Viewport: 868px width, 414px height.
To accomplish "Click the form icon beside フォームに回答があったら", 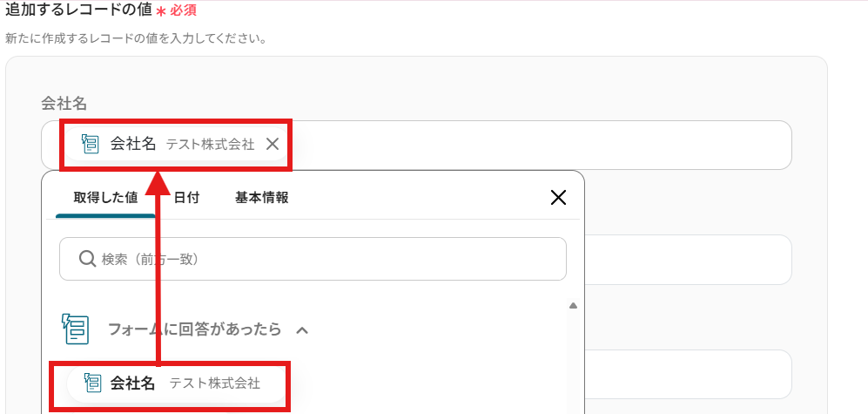I will tap(76, 329).
